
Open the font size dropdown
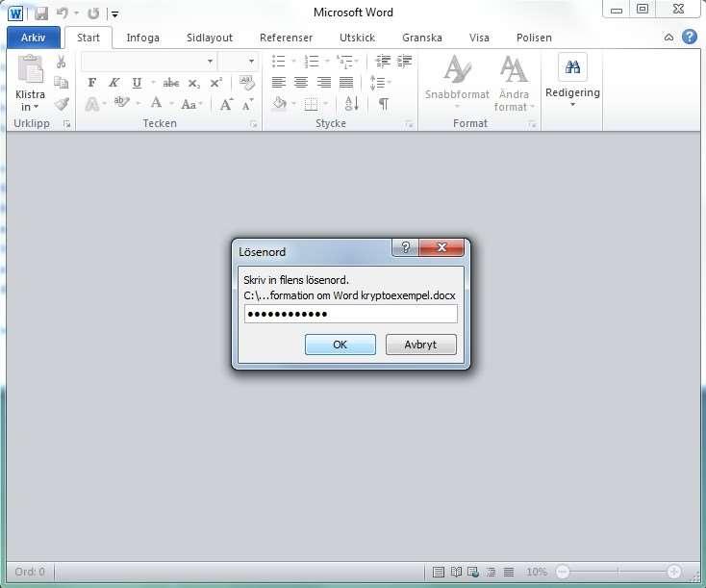(x=251, y=61)
